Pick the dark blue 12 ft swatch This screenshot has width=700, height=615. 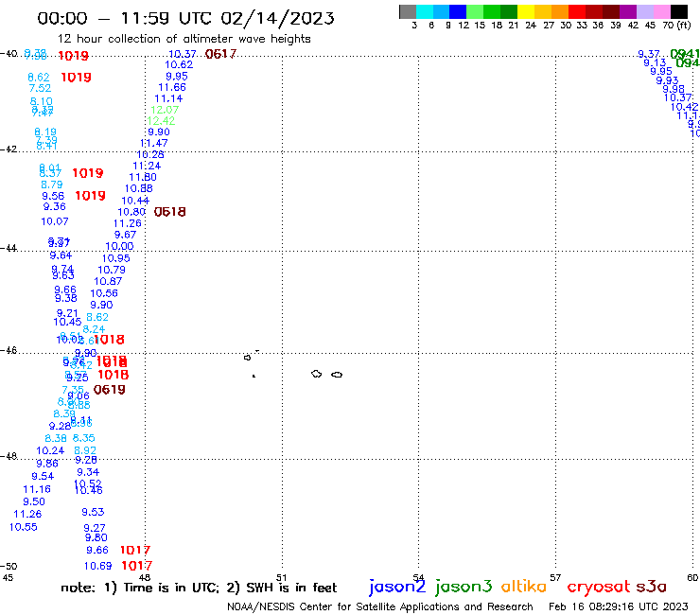[458, 11]
